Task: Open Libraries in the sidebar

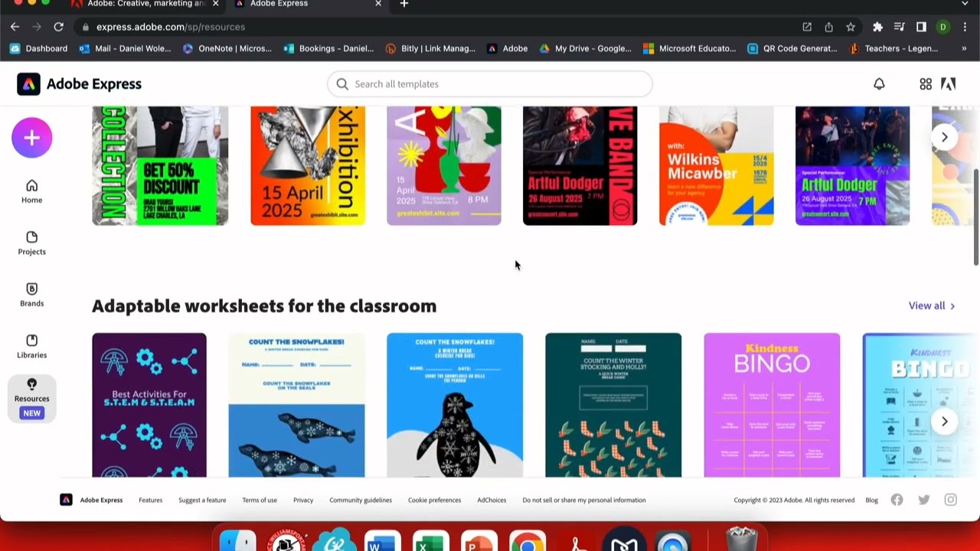Action: click(x=31, y=346)
